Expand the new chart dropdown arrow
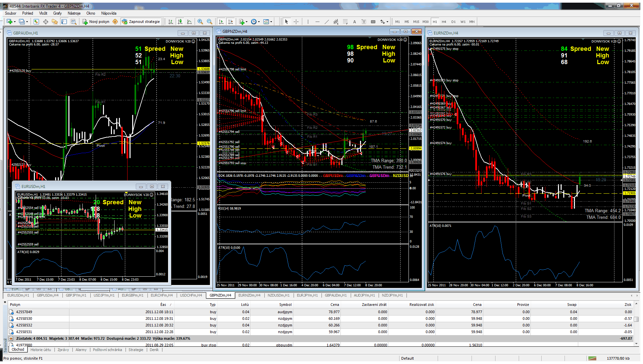The height and width of the screenshot is (364, 643). (x=15, y=22)
